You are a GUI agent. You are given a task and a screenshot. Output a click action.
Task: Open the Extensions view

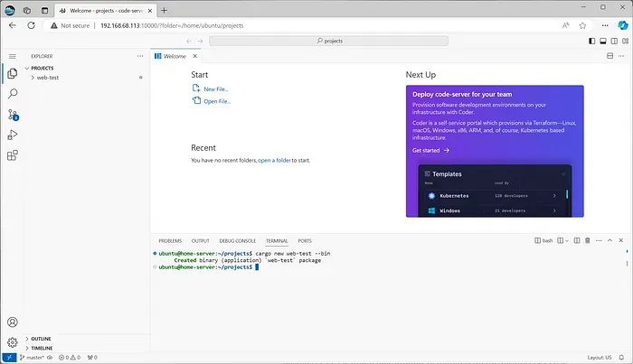pyautogui.click(x=13, y=155)
